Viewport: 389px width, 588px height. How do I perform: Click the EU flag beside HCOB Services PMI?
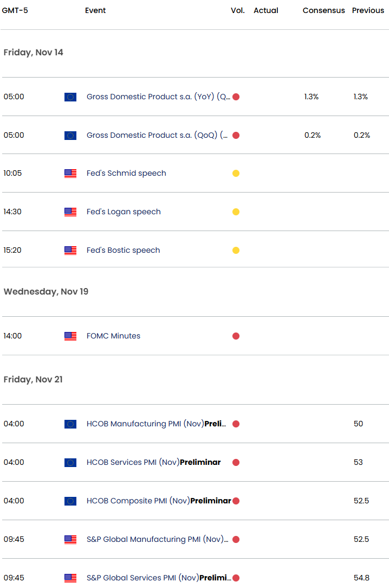pyautogui.click(x=70, y=463)
